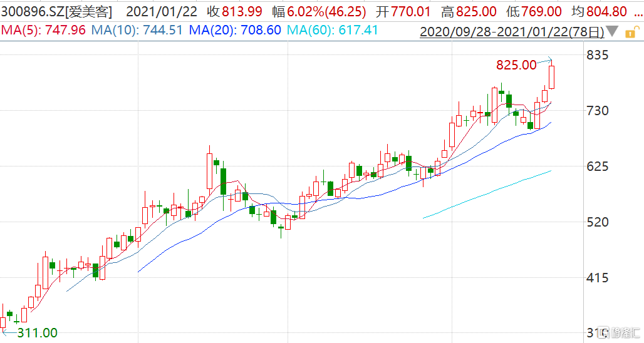Click the 311.00 low marker on chart

click(x=37, y=332)
